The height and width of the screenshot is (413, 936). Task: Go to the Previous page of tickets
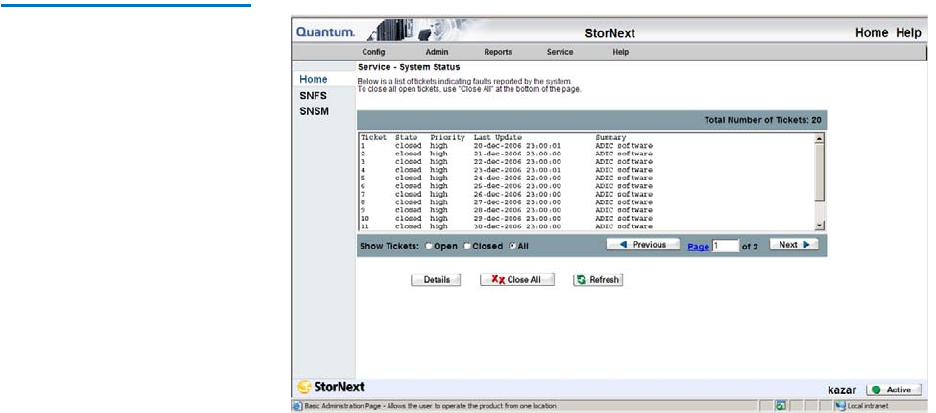(x=644, y=245)
